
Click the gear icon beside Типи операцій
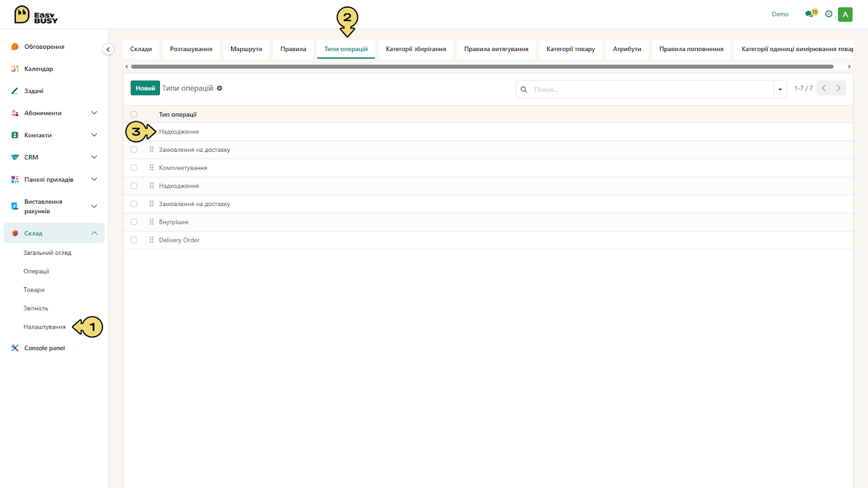tap(220, 88)
